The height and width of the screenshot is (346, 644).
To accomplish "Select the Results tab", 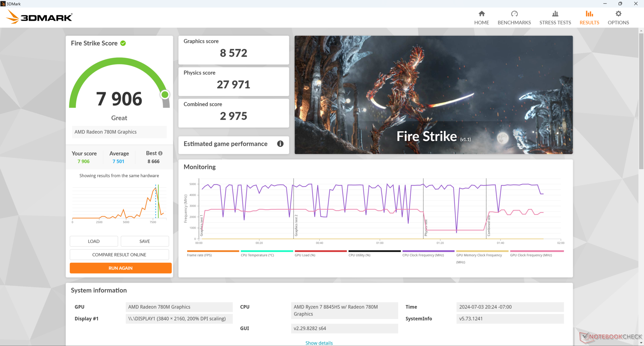I will pos(589,18).
